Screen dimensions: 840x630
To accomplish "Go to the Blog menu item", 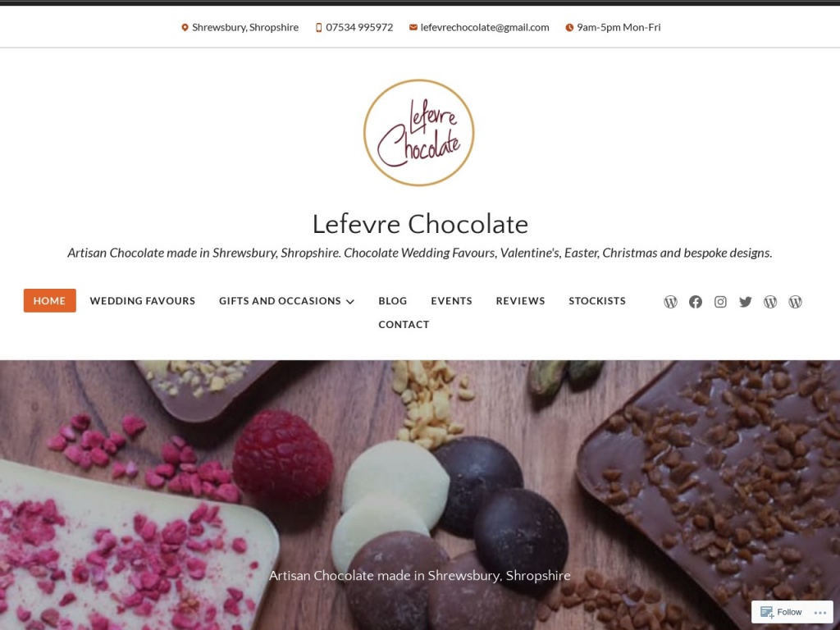I will (393, 300).
